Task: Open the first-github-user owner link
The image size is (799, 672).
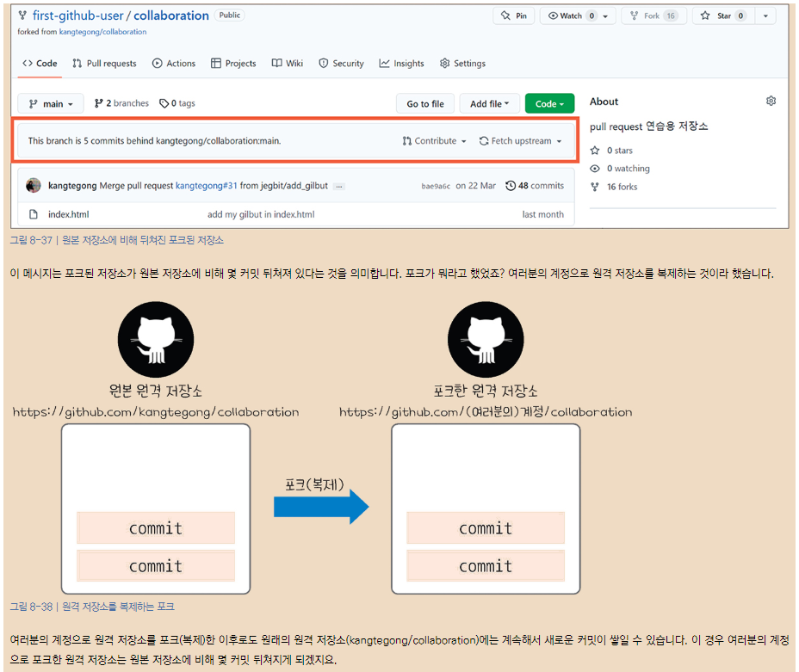Action: click(78, 15)
